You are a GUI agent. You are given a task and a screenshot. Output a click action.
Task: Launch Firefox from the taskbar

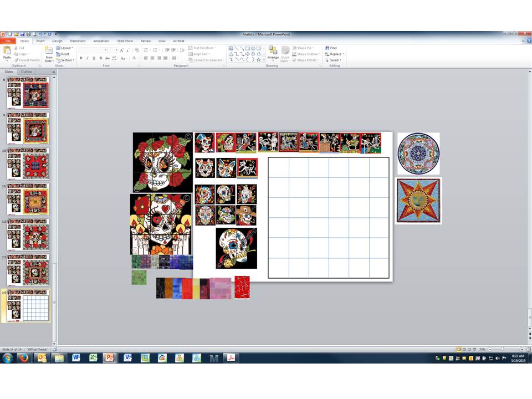click(x=24, y=357)
